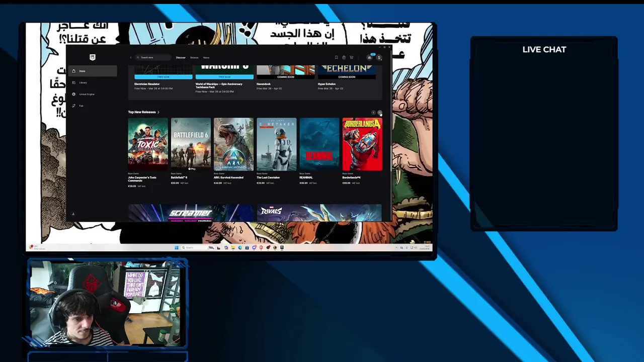
Task: Open the Borderlands 4 game cover
Action: pyautogui.click(x=362, y=144)
